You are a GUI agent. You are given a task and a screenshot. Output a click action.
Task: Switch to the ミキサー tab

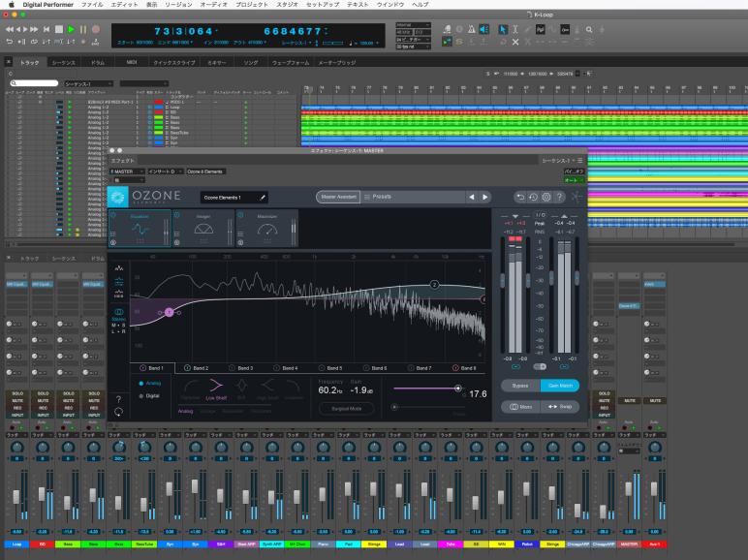coord(217,62)
